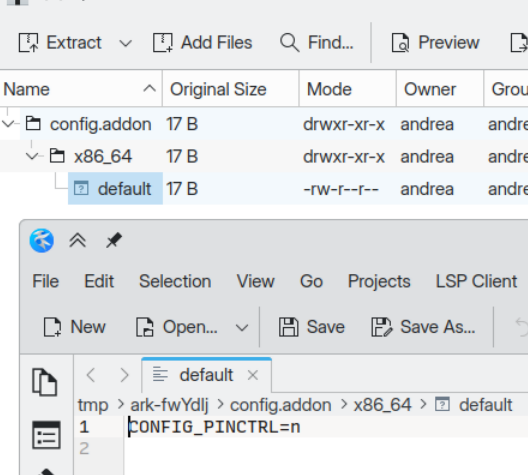This screenshot has height=475, width=528.
Task: Click the Save icon
Action: (289, 327)
